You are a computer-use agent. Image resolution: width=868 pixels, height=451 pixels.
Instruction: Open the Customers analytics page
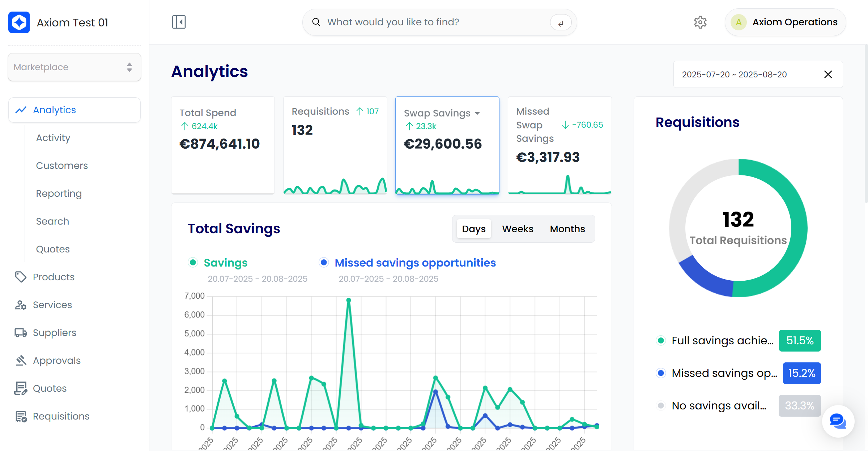click(x=62, y=166)
